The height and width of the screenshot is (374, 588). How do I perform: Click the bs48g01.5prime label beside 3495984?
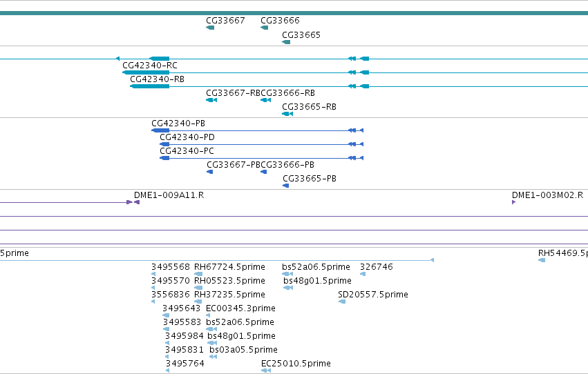(242, 337)
